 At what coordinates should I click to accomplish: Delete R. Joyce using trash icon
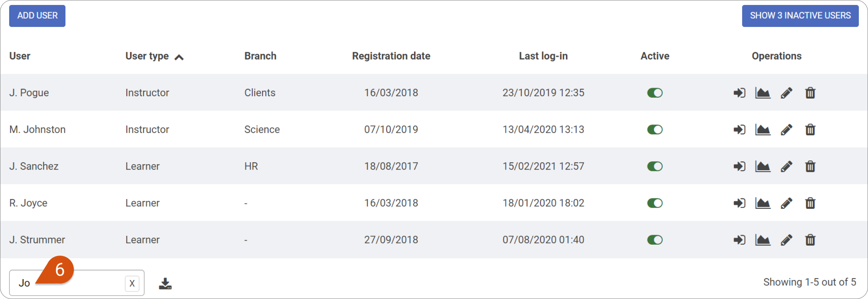pyautogui.click(x=810, y=203)
